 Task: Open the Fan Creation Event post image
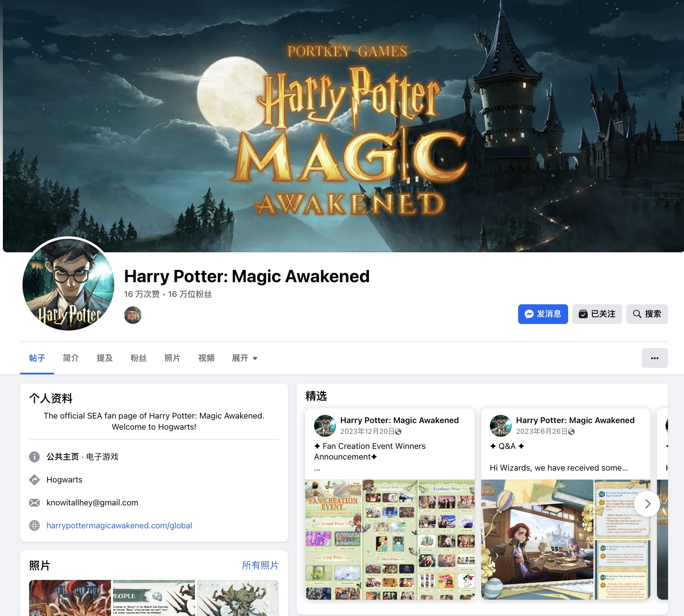point(390,539)
